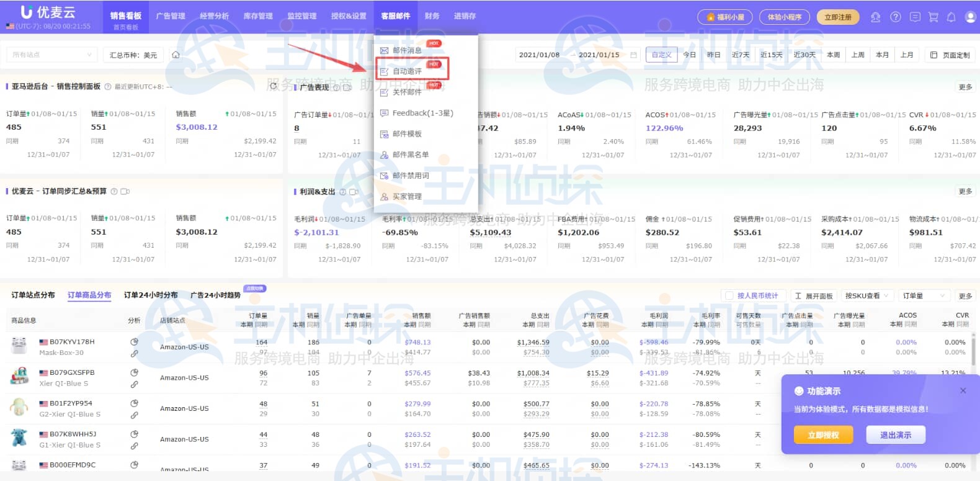Open 销售看板 top navigation menu
The image size is (980, 481).
126,16
